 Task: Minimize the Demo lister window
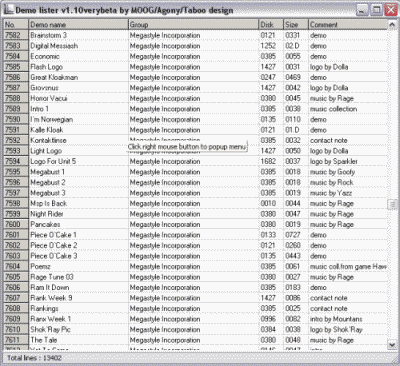click(362, 10)
